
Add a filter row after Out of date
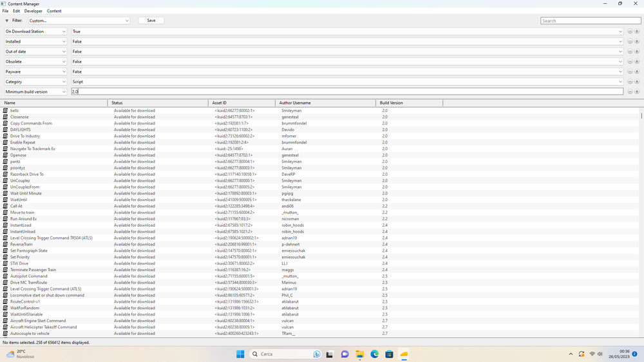637,52
